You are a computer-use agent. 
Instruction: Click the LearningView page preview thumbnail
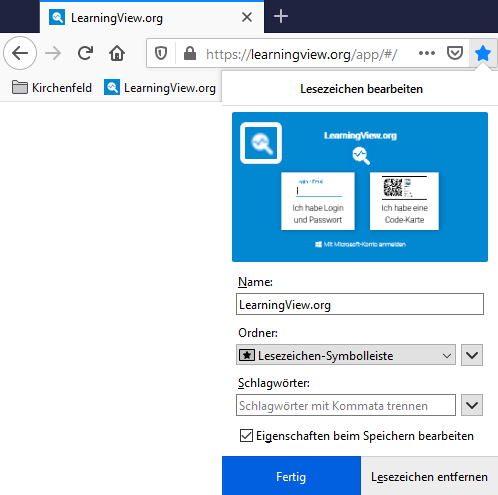tap(360, 187)
